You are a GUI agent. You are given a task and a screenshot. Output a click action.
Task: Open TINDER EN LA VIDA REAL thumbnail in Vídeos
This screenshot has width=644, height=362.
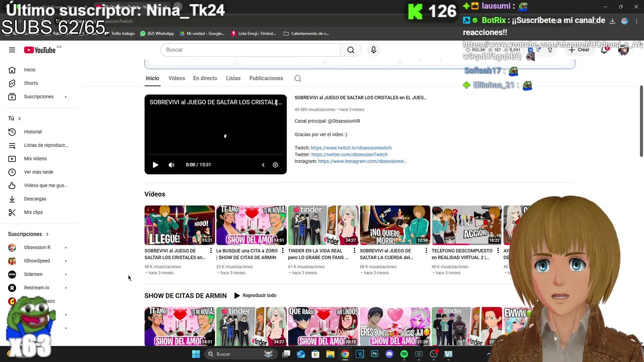(323, 225)
